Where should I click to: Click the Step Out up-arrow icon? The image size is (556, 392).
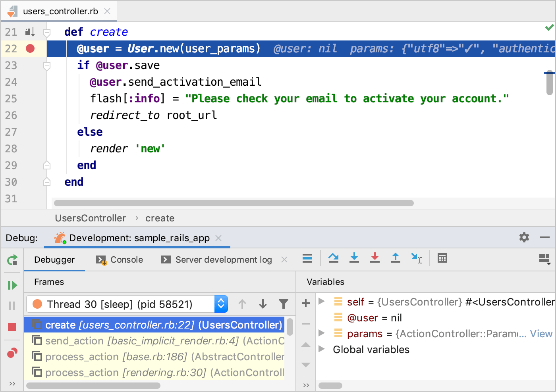point(396,258)
